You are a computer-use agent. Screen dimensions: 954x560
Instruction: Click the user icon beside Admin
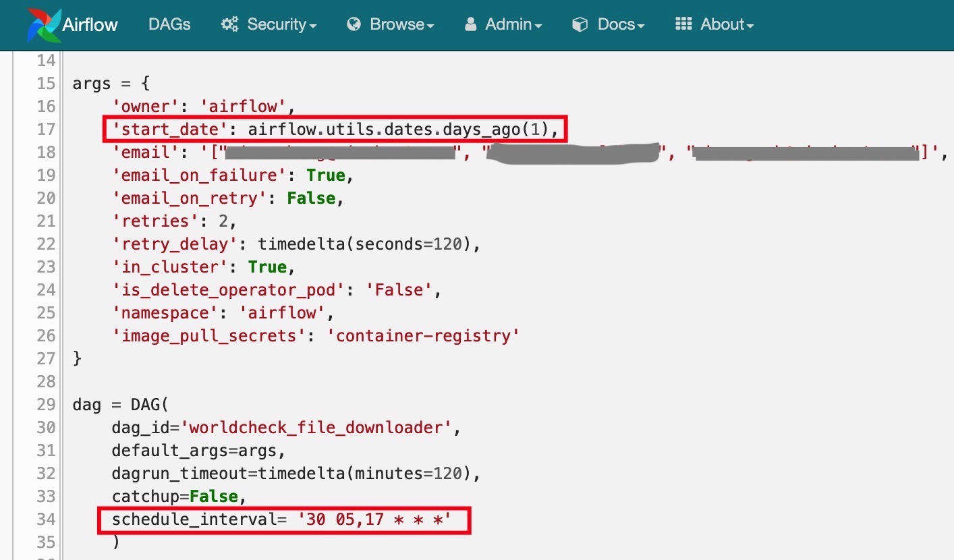[x=471, y=25]
